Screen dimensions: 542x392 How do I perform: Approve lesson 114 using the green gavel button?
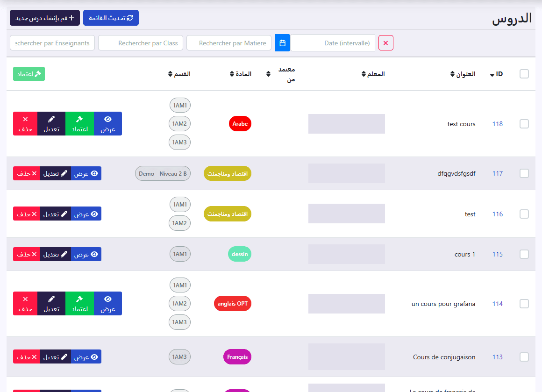coord(79,304)
